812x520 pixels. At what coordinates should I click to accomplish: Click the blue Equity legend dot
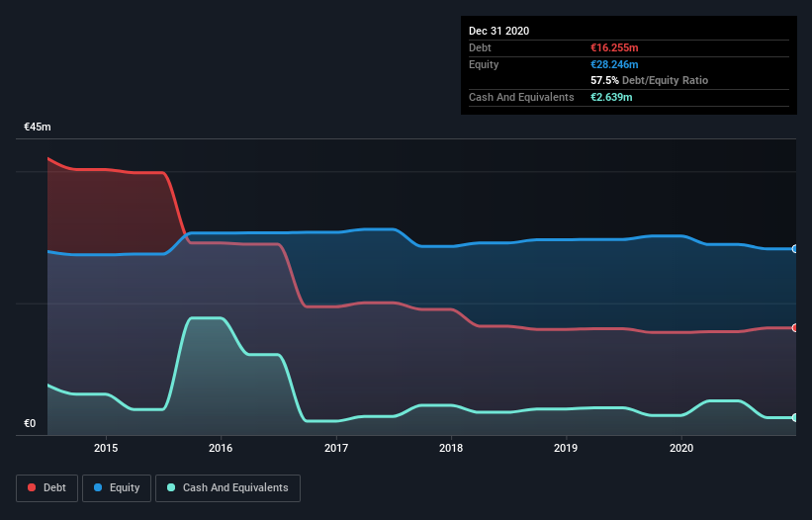click(98, 487)
